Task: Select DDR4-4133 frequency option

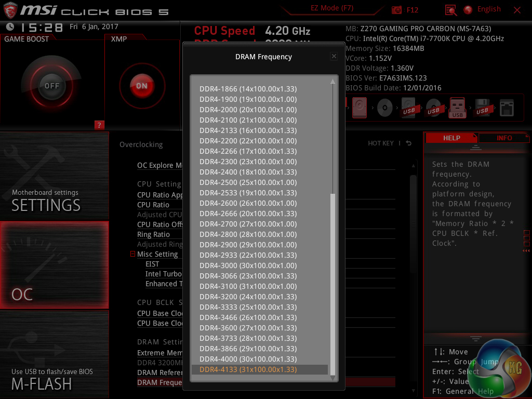Action: (248, 369)
